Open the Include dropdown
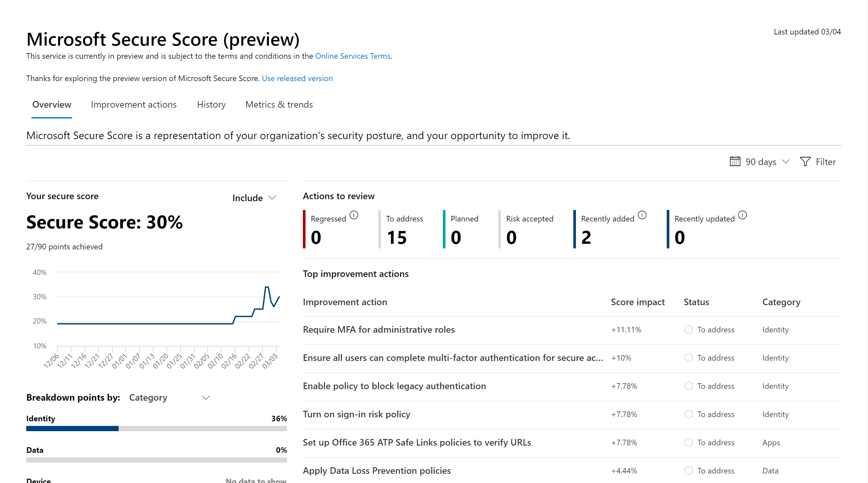 point(254,198)
